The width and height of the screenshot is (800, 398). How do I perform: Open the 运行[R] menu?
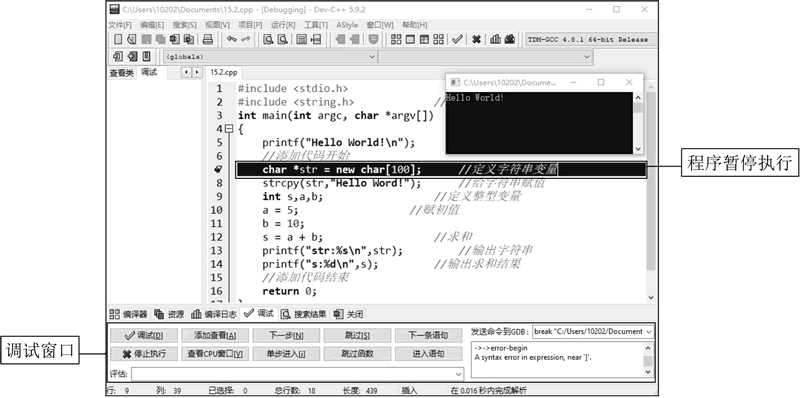click(283, 24)
